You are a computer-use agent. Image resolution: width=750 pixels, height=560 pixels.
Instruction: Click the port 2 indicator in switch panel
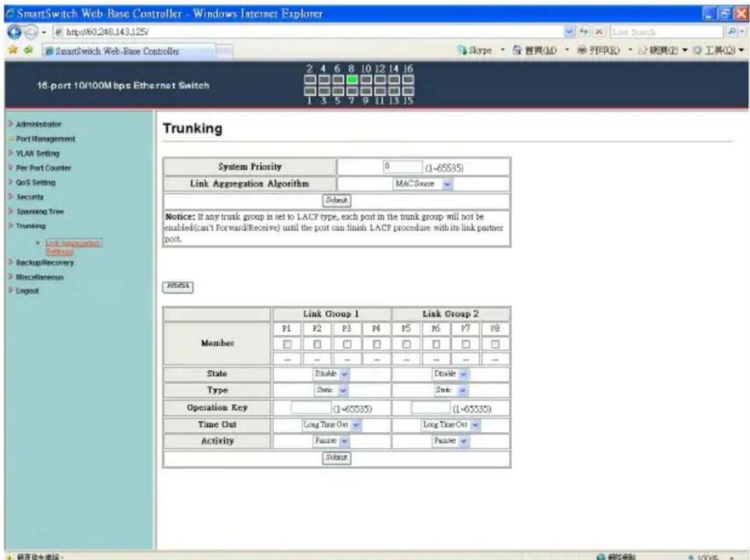pos(310,79)
